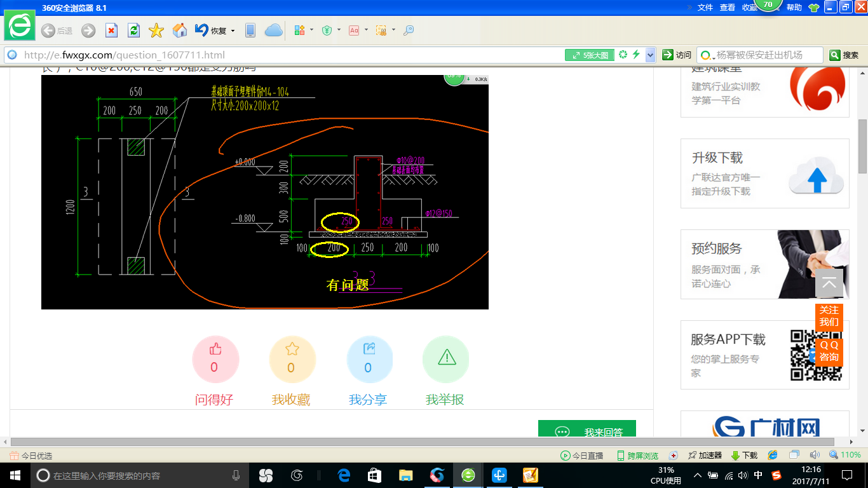Open the 帮助 menu
This screenshot has width=868, height=488.
point(794,8)
